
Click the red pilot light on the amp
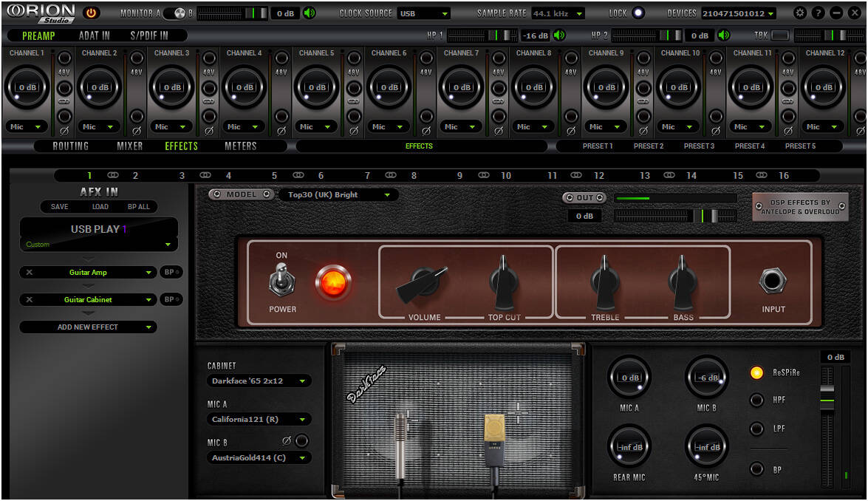[x=332, y=282]
